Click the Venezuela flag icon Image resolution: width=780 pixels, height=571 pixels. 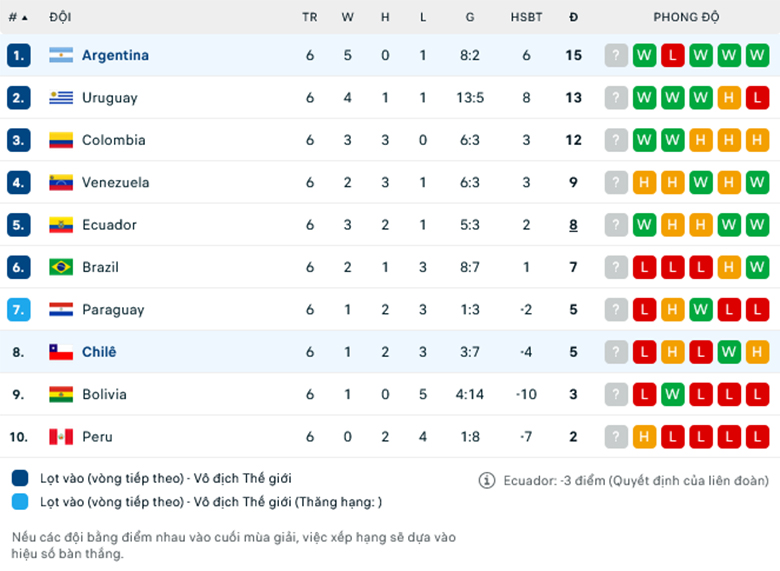[x=61, y=183]
